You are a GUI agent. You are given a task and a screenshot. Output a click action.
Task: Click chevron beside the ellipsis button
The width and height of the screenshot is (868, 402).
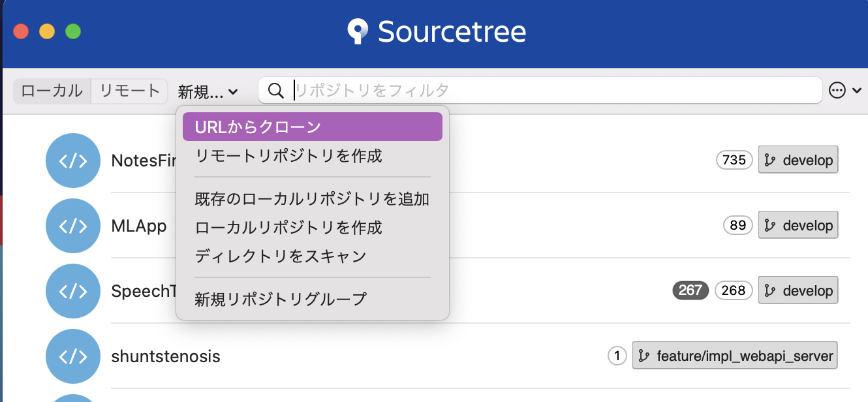pos(857,91)
